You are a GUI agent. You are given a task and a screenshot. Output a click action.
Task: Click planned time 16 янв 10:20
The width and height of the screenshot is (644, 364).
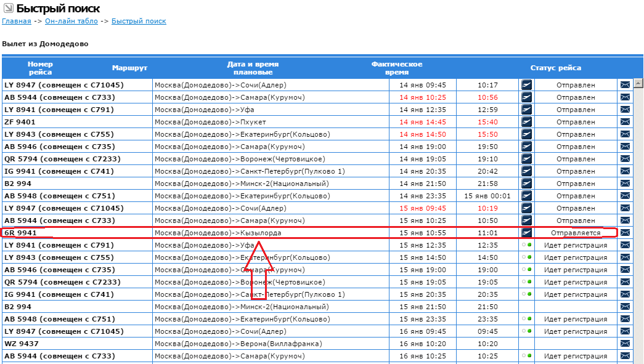(423, 344)
